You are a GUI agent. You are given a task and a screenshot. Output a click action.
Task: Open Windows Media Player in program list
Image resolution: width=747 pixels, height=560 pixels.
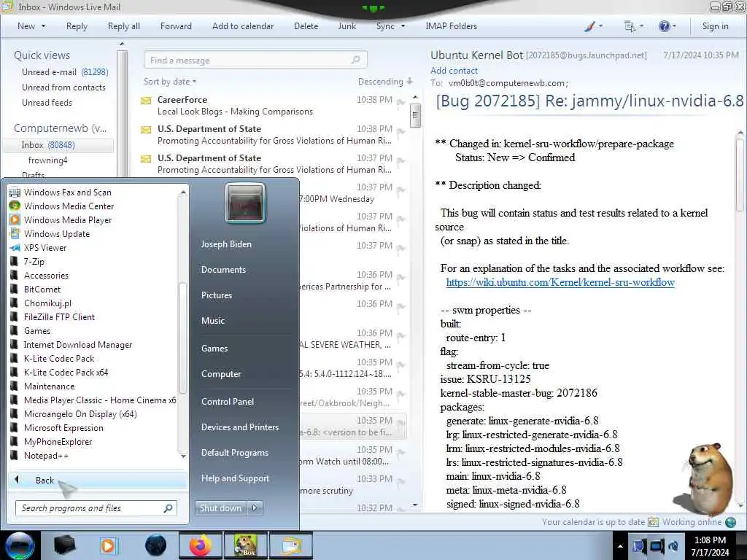coord(68,220)
